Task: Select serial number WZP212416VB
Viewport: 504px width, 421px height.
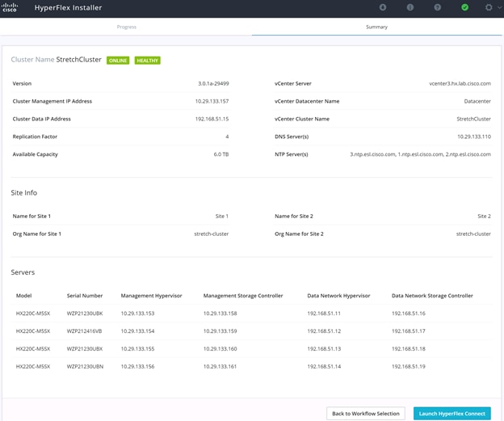Action: [84, 331]
